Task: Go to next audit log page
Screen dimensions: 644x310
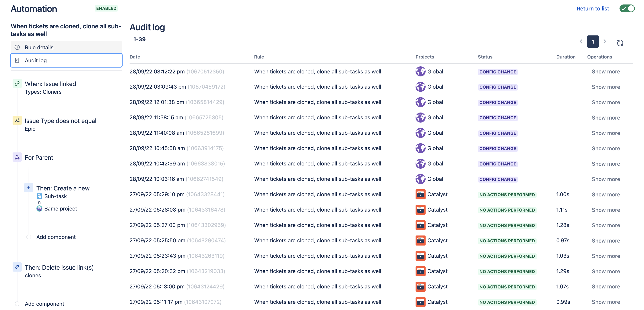Action: point(605,42)
